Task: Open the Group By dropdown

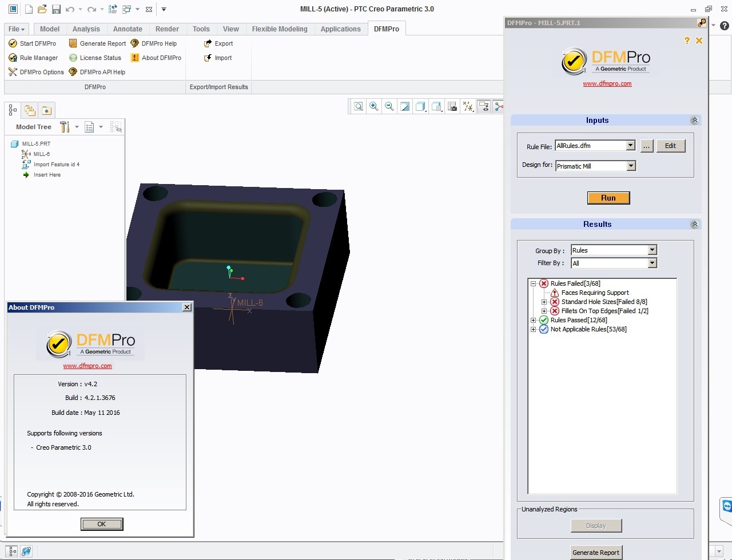Action: point(652,250)
